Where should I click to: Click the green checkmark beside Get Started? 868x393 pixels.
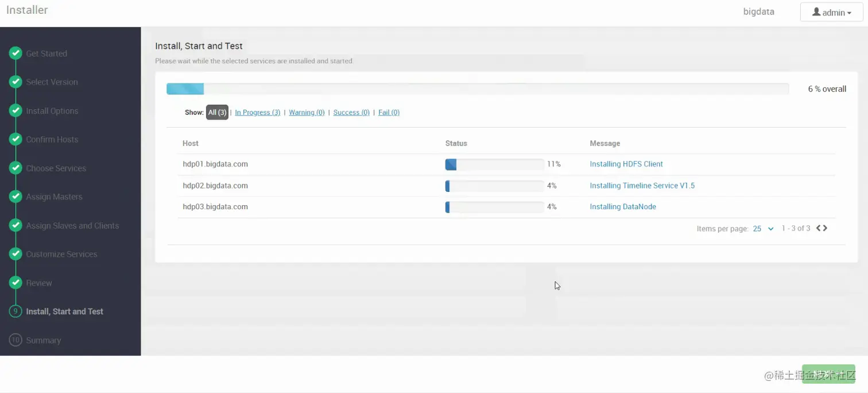click(15, 53)
